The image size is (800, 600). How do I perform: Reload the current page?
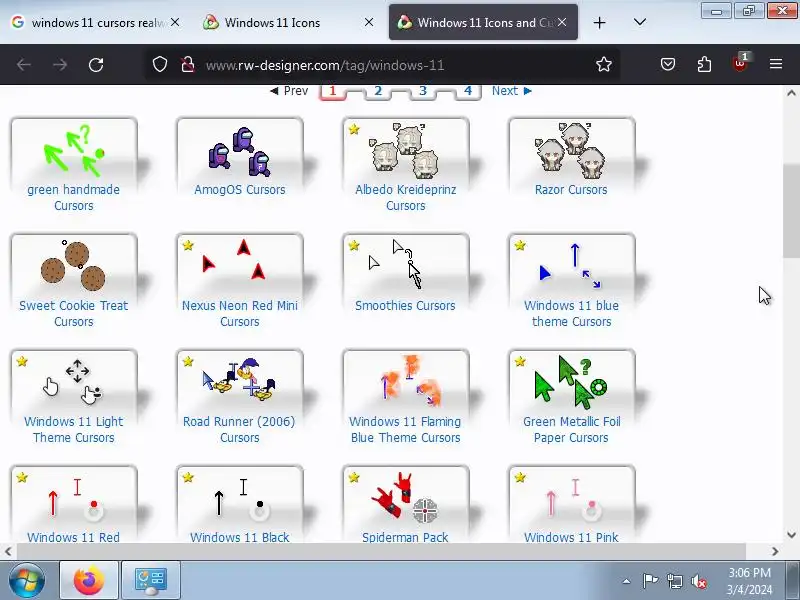point(96,65)
